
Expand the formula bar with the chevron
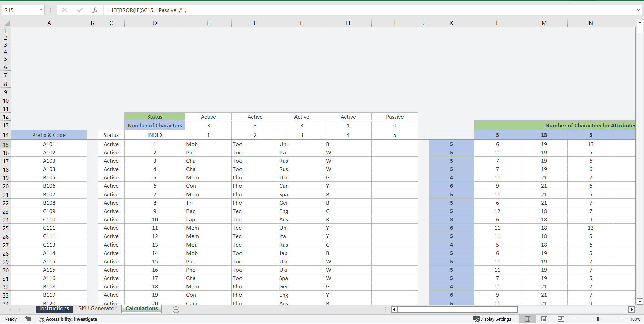[638, 10]
